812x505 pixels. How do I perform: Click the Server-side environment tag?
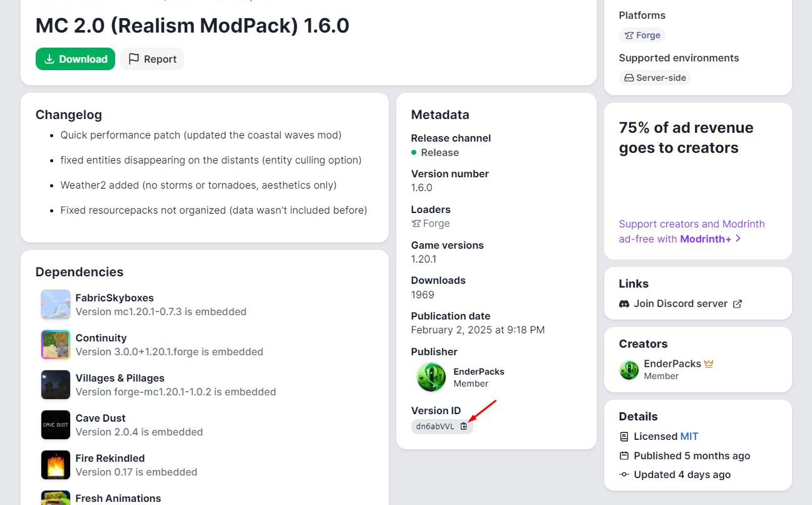click(x=655, y=78)
